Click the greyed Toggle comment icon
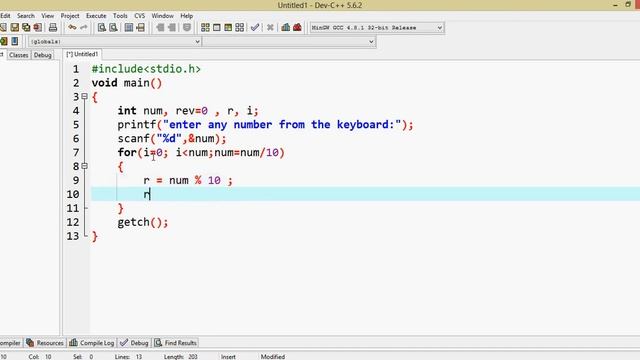 pos(187,27)
